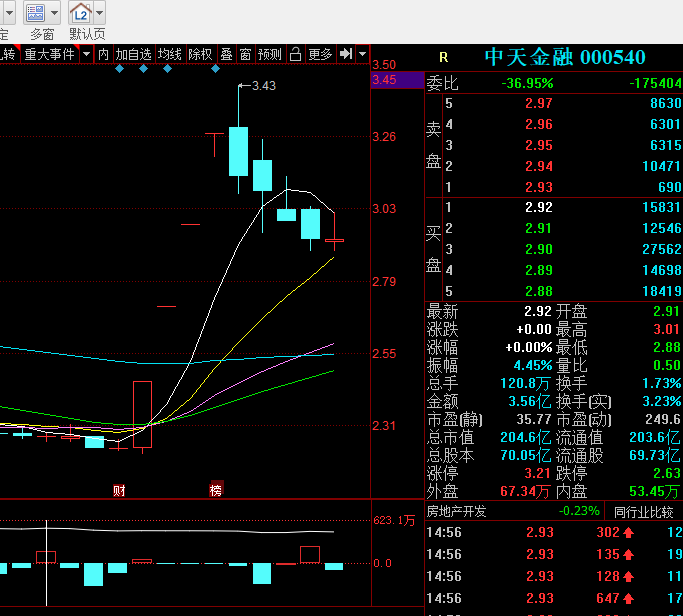683x616 pixels.
Task: Expand the 默认页 dropdown arrow
Action: tap(100, 13)
